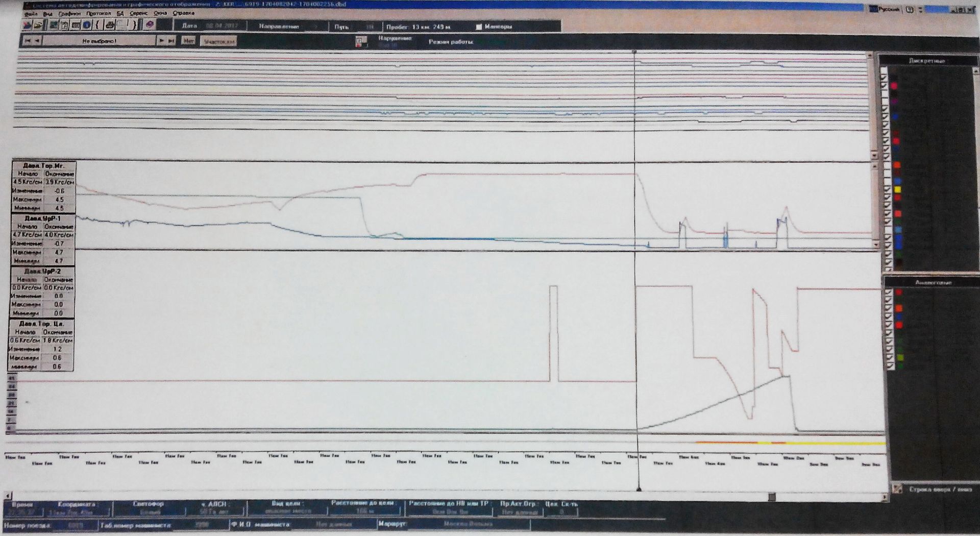Click the blue info icon in toolbar
The image size is (980, 536).
click(x=87, y=25)
